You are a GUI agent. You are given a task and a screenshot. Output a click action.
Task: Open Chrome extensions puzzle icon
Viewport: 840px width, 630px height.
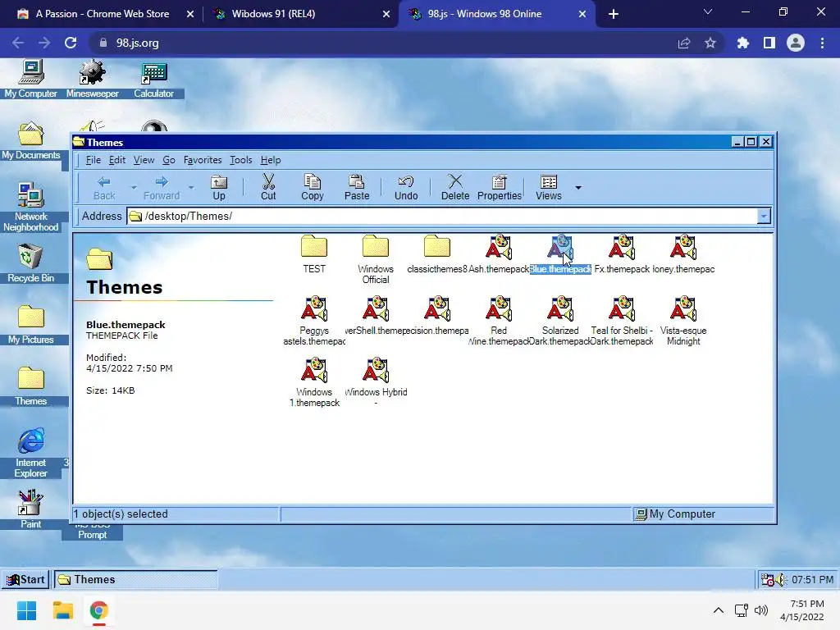coord(742,43)
